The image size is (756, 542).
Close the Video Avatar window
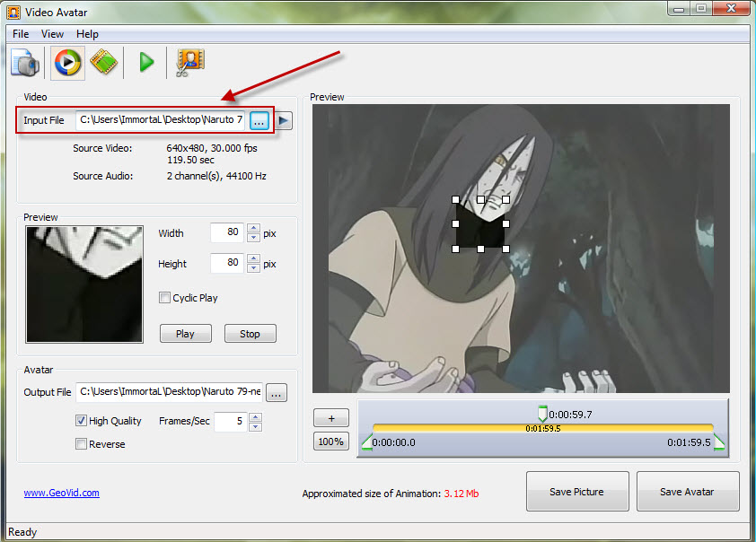[731, 9]
